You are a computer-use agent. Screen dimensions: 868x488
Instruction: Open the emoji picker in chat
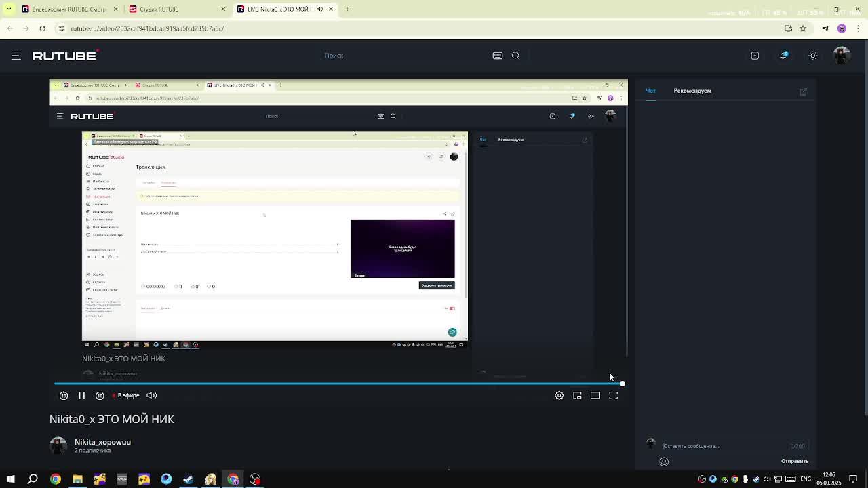click(x=664, y=462)
